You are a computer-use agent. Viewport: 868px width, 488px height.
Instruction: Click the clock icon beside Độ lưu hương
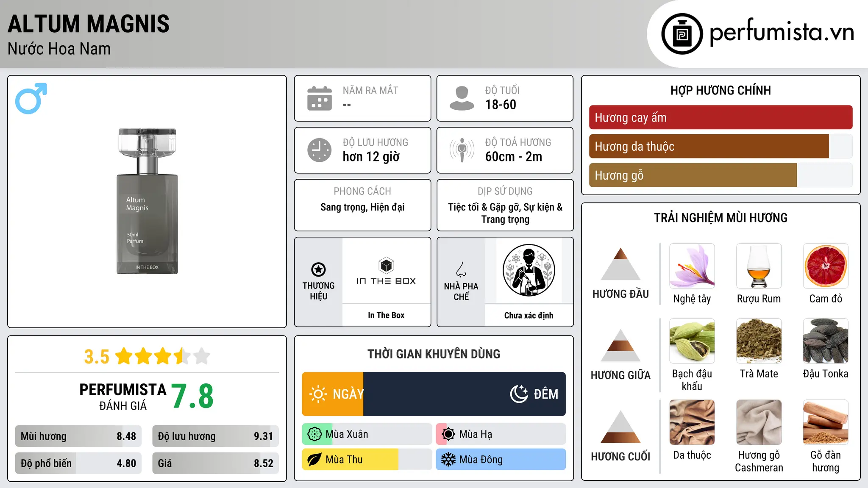[320, 150]
